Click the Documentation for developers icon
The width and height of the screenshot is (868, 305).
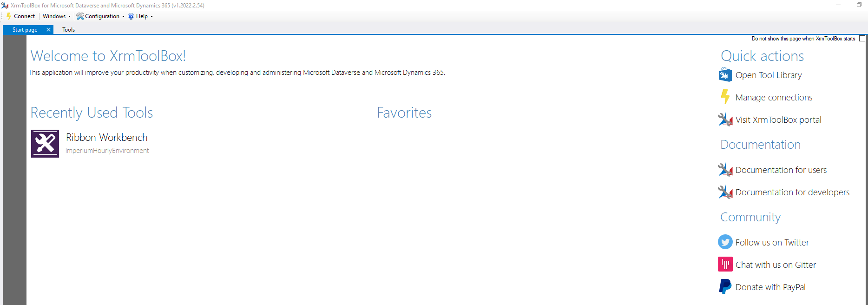pos(725,192)
